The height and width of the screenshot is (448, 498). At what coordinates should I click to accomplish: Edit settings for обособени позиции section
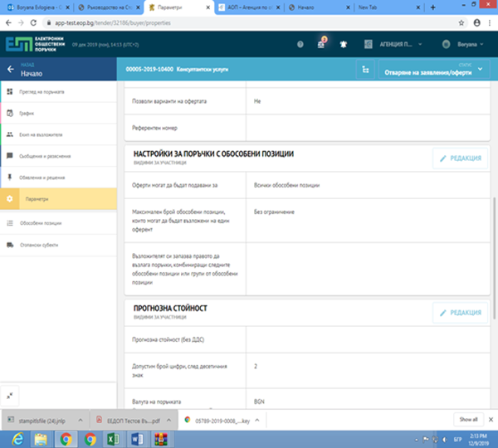click(459, 158)
